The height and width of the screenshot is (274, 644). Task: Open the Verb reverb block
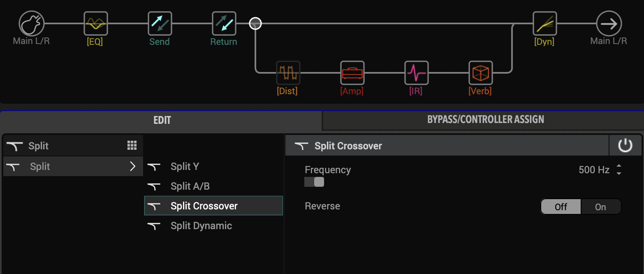click(480, 73)
